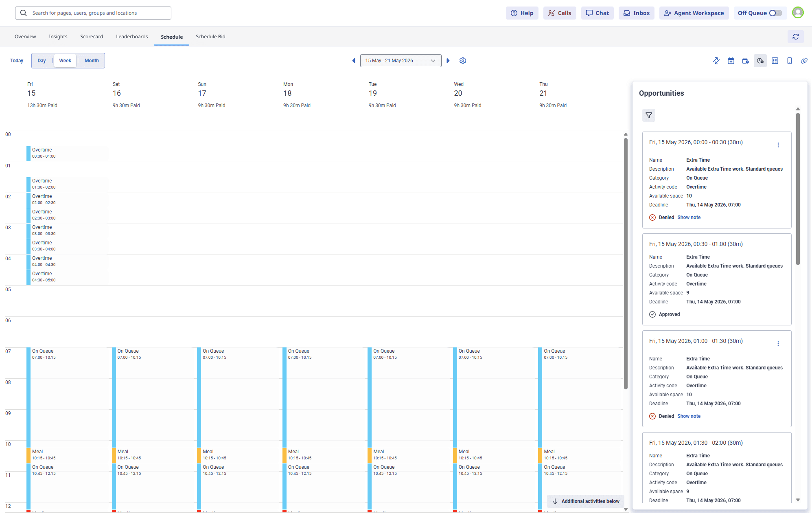Viewport: 812px width, 516px height.
Task: Open the Calls panel
Action: tap(560, 13)
